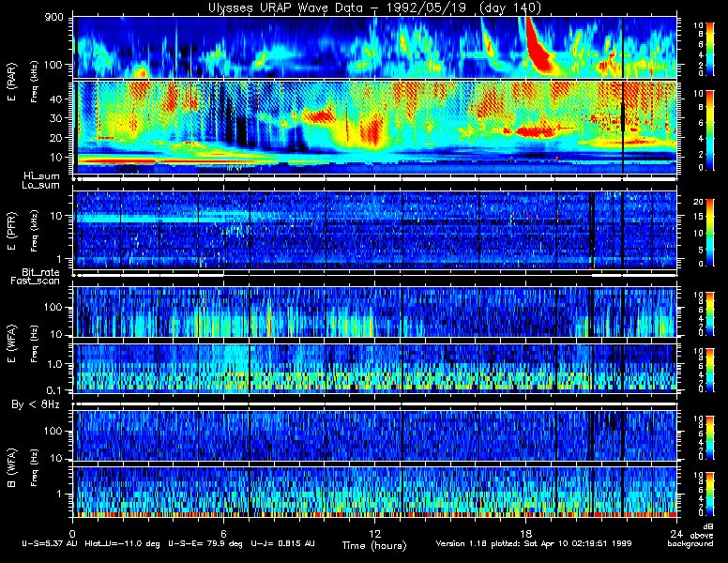The height and width of the screenshot is (563, 728).
Task: Click the color scale beside the E (WFA) 0.1–1.0 Hz panel
Action: 710,371
